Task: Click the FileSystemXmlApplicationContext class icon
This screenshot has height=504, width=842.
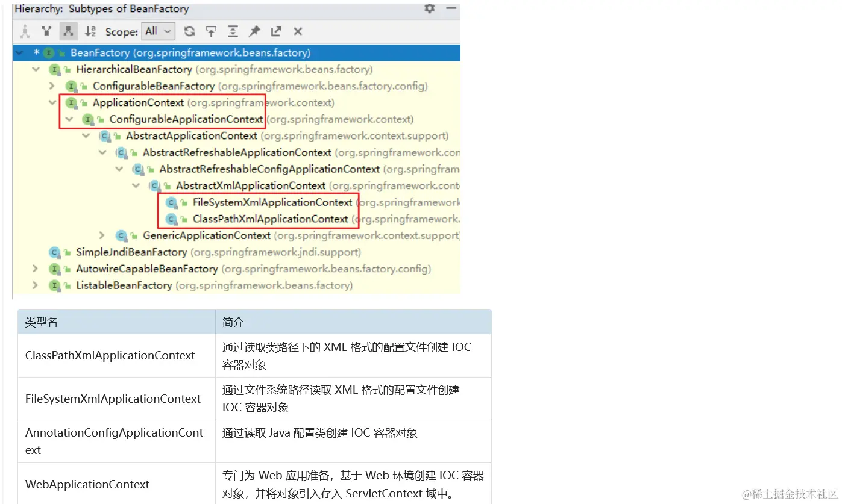Action: (x=171, y=202)
